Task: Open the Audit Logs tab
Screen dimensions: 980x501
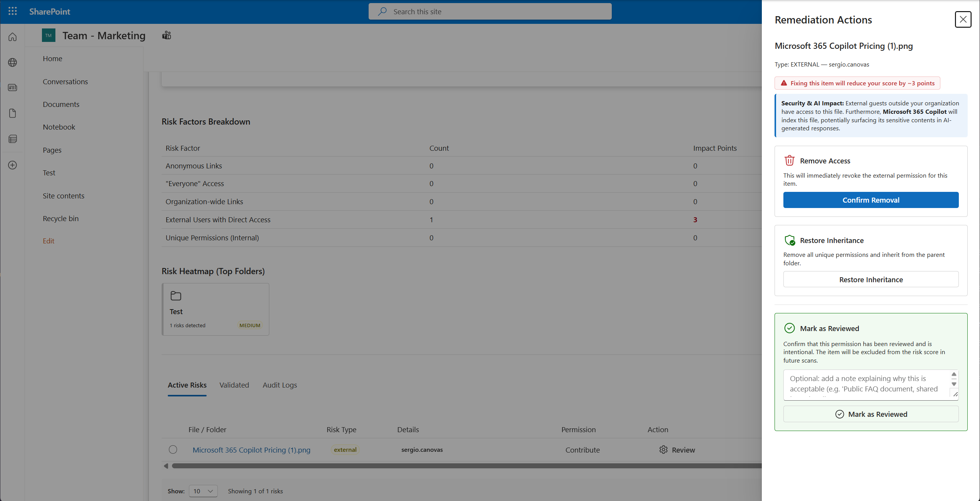Action: pos(280,385)
